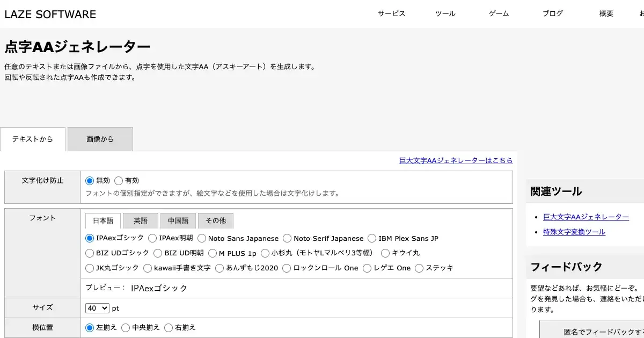Viewport: 644px width, 338px height.
Task: Open the サービス menu in header
Action: (x=392, y=14)
